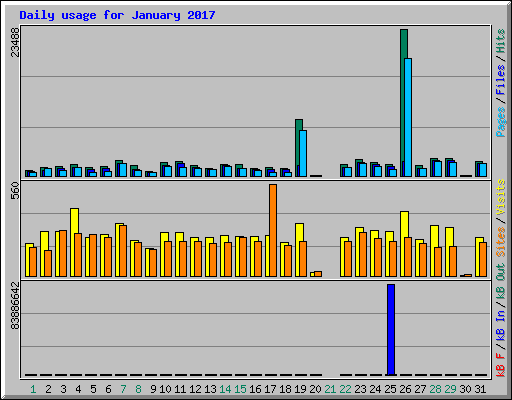
Task: Click day label 19 on the x-axis
Action: point(300,389)
